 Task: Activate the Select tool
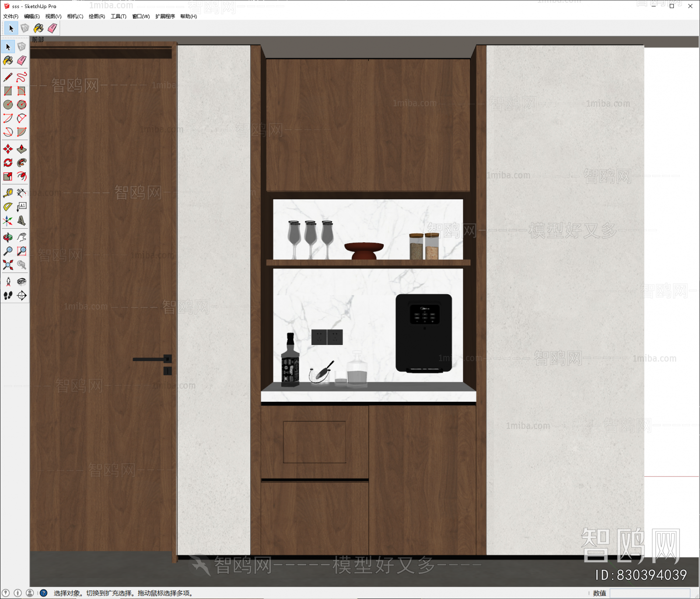click(x=7, y=46)
